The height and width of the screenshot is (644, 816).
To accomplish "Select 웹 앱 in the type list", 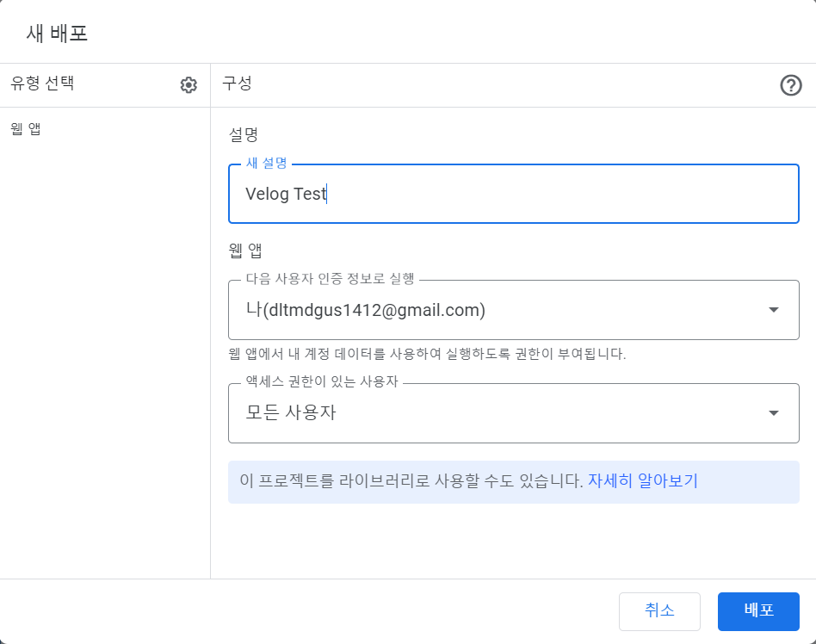I will coord(26,128).
